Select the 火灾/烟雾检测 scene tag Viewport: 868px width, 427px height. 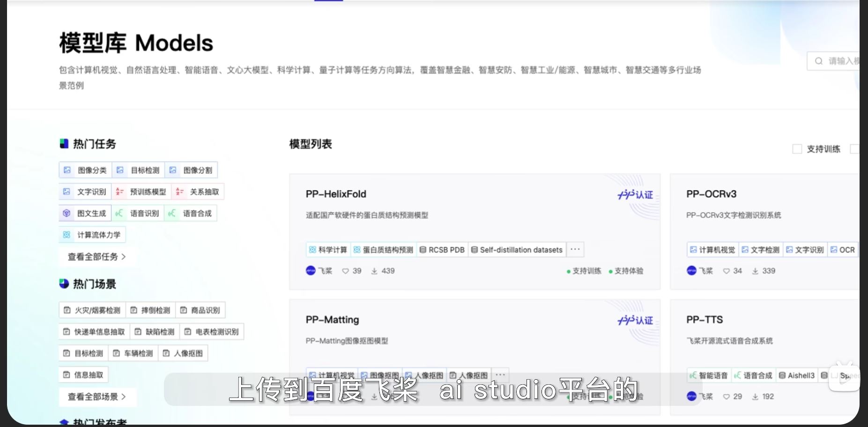(x=92, y=310)
